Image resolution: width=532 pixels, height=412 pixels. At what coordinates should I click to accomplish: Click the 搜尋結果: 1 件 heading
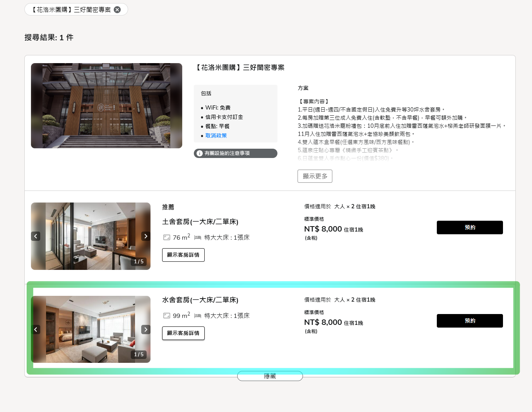[x=49, y=38]
